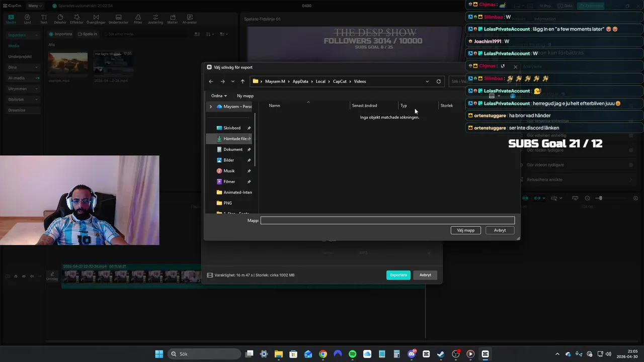The height and width of the screenshot is (362, 644).
Task: Select the PNG folder in navigation pane
Action: (x=227, y=203)
